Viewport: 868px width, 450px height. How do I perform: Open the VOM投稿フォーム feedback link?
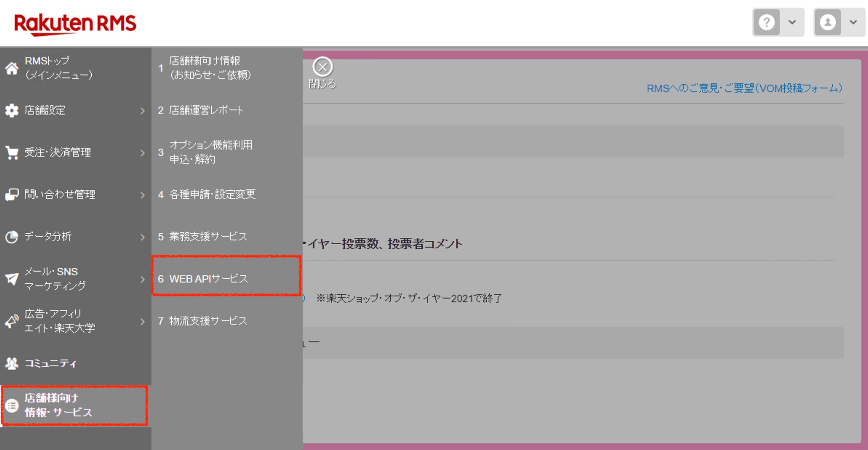pos(744,88)
